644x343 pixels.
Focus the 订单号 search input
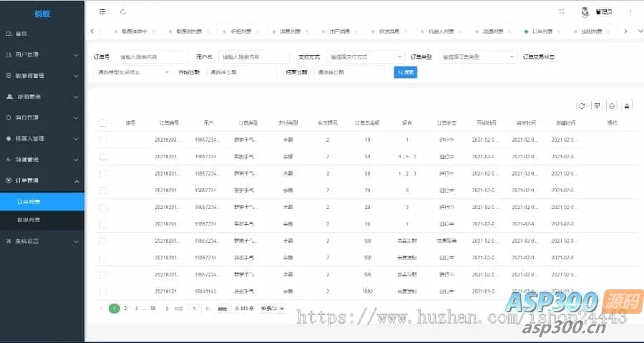(x=152, y=57)
